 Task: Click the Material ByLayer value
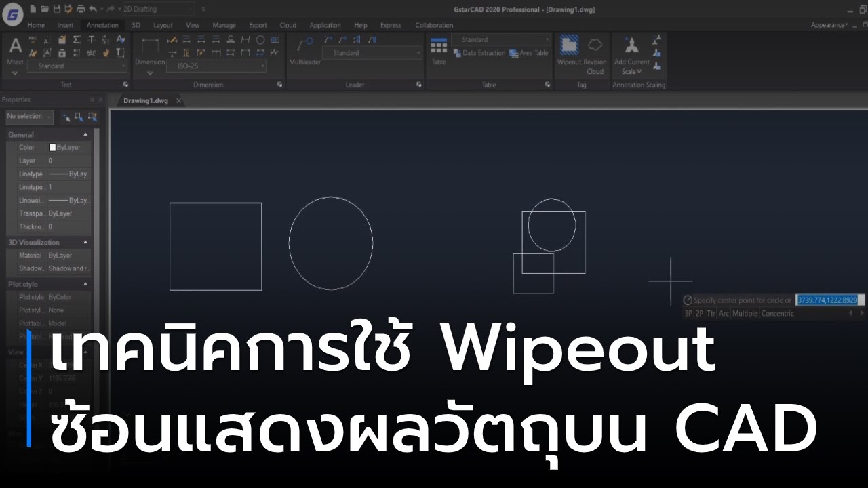tap(69, 256)
